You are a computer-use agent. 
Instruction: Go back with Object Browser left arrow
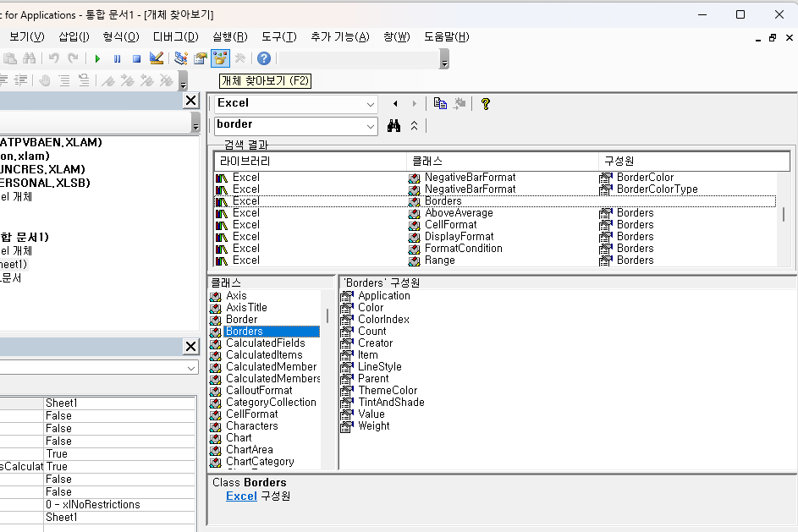tap(395, 104)
